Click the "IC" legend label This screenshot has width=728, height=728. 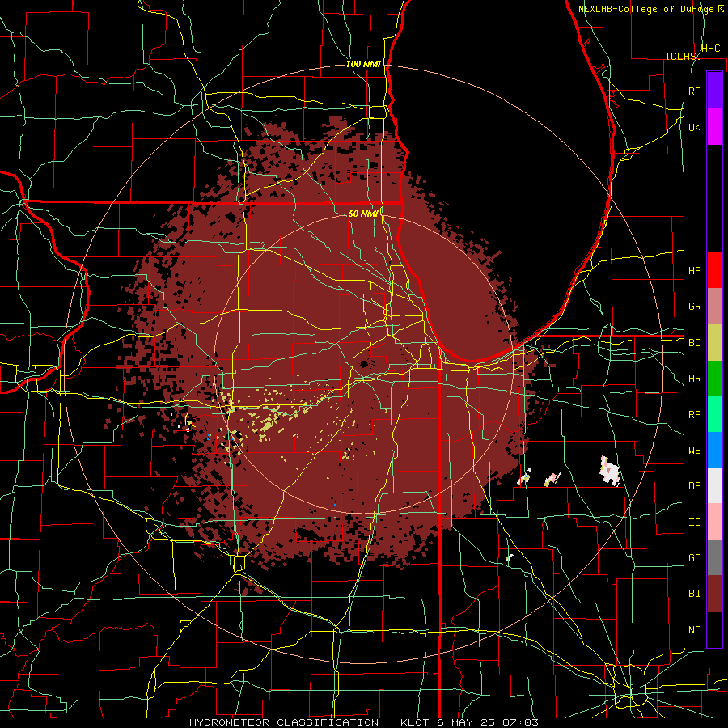(694, 522)
